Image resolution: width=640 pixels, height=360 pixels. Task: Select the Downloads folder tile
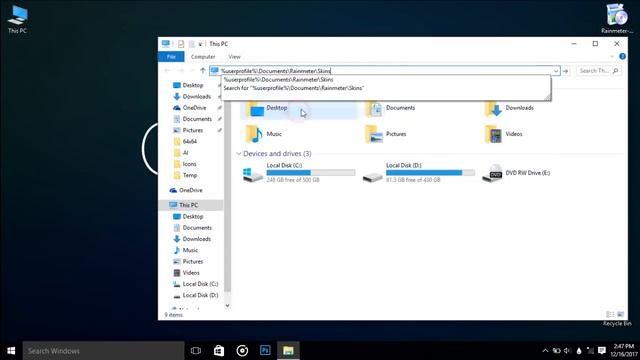[509, 109]
